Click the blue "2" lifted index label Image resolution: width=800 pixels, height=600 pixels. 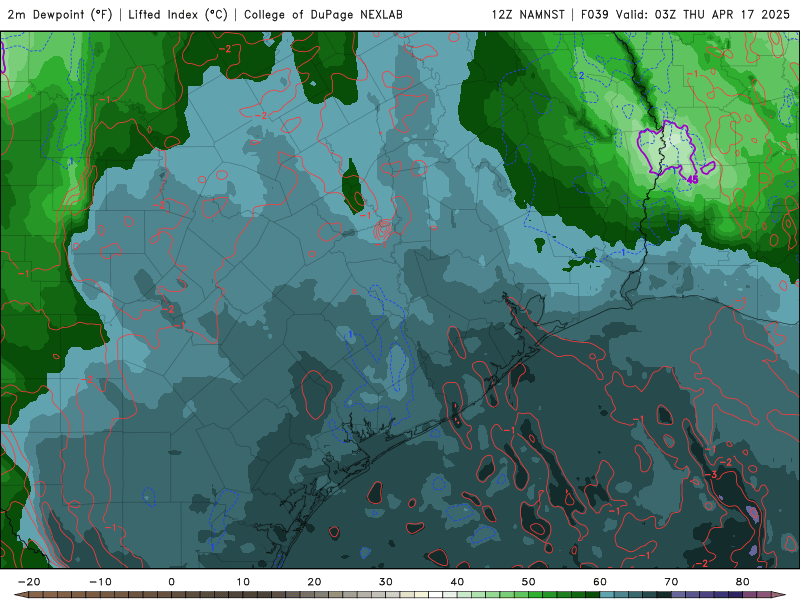click(582, 76)
